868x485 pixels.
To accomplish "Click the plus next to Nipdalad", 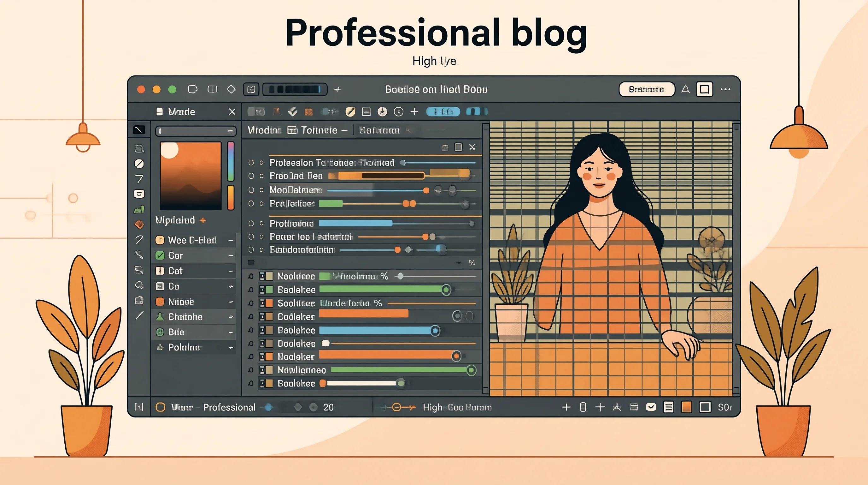I will (203, 220).
